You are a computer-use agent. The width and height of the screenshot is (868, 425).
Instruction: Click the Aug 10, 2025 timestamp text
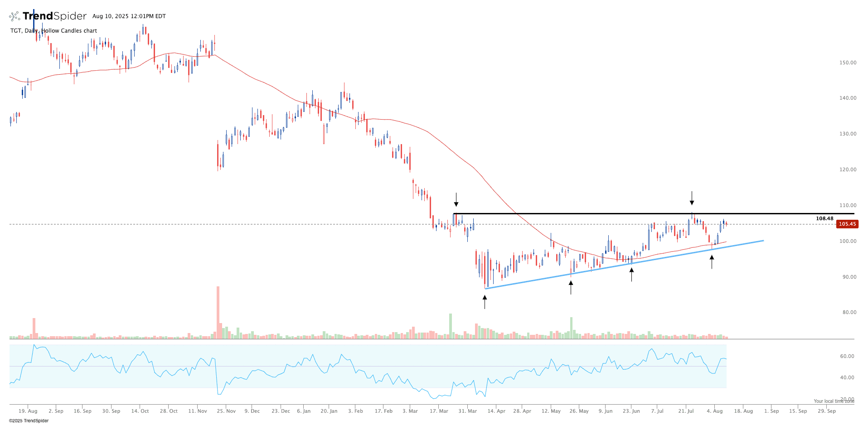point(129,16)
